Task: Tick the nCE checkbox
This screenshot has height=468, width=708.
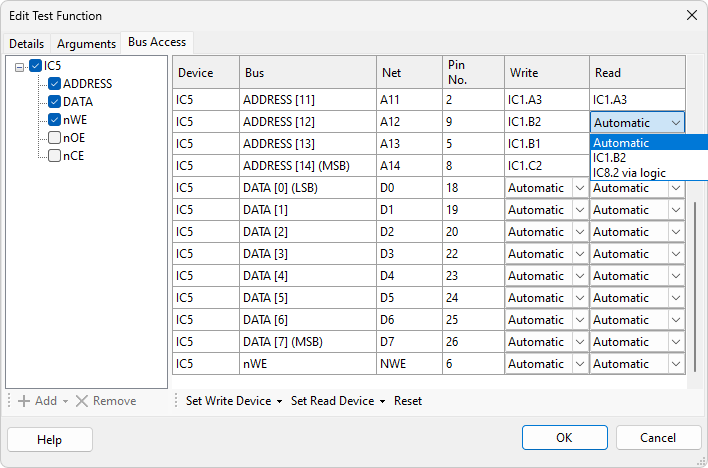Action: 54,156
